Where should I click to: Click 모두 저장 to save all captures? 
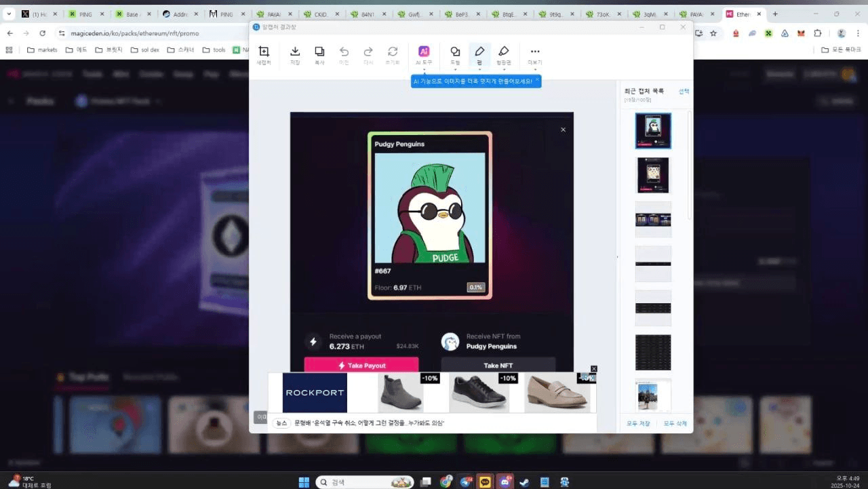tap(638, 423)
